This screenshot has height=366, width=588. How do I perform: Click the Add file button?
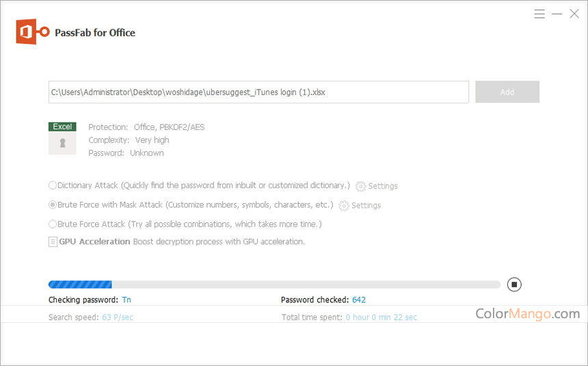tap(507, 92)
